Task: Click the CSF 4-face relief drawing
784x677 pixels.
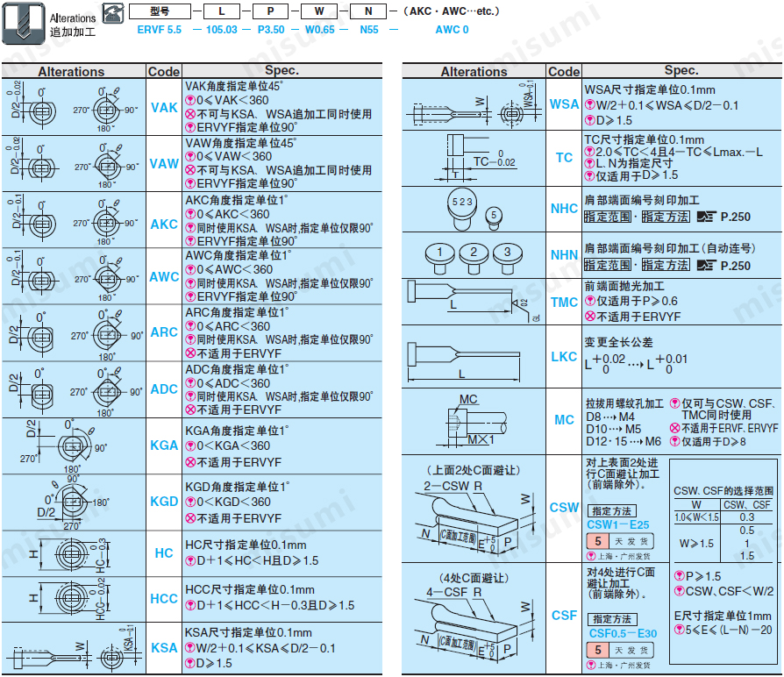Action: tap(474, 618)
